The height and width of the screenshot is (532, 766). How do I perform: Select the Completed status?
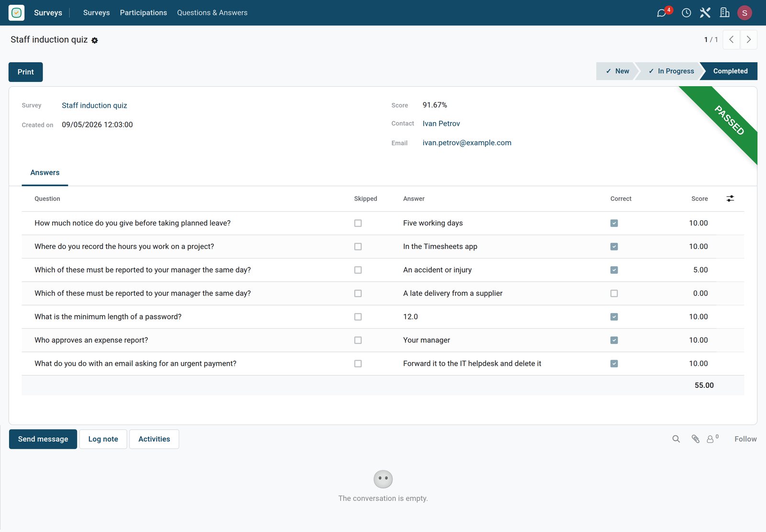coord(730,71)
